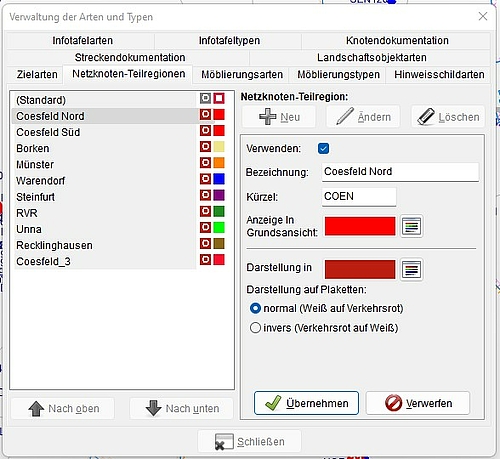Close the Verwaltung der Arten und Typen window

(x=483, y=16)
